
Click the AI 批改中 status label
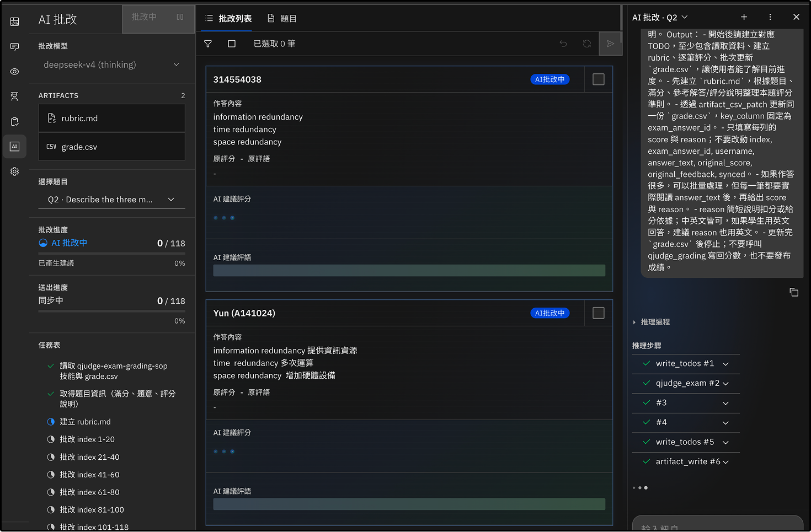tap(69, 243)
